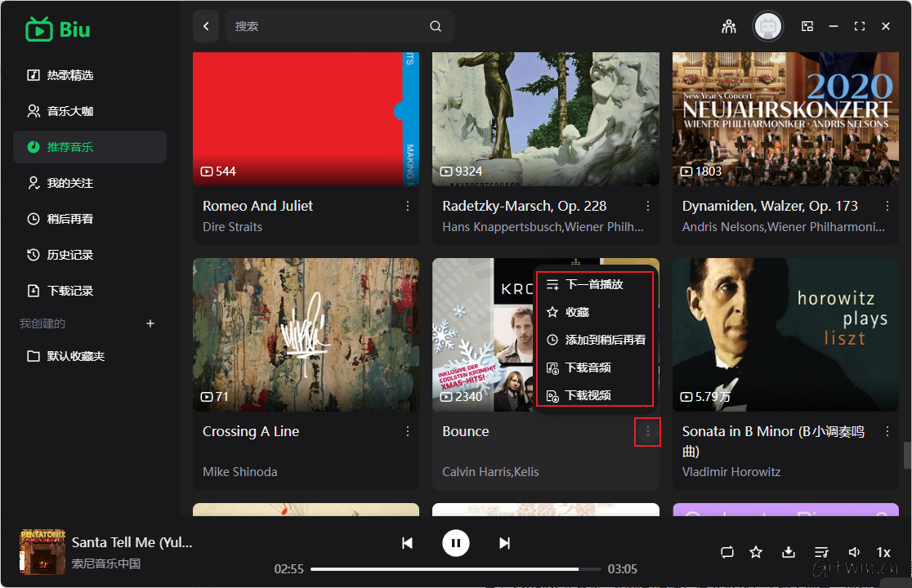Screen dimensions: 912x588
Task: Open playback speed 1x selector
Action: pyautogui.click(x=883, y=552)
